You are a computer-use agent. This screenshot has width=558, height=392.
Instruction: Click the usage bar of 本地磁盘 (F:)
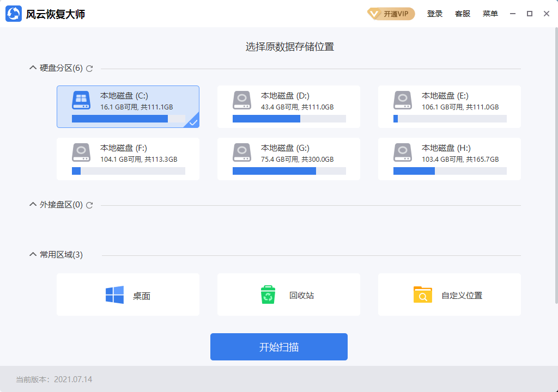(128, 170)
